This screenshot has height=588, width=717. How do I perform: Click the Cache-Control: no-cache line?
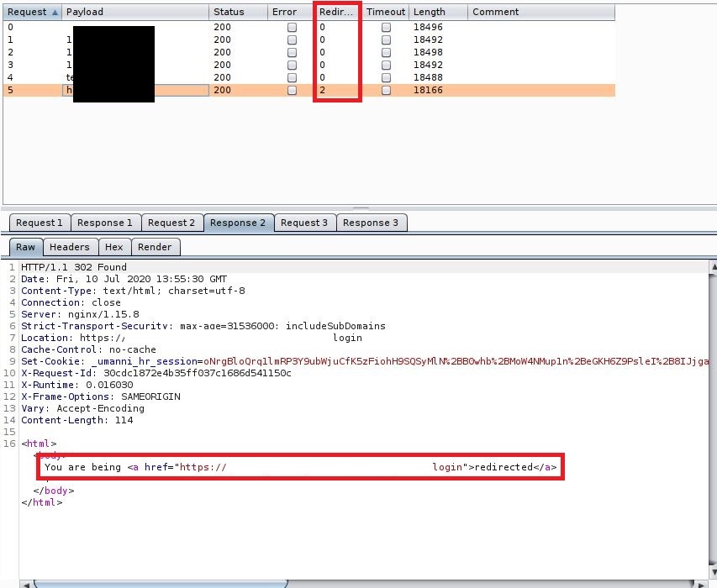88,349
